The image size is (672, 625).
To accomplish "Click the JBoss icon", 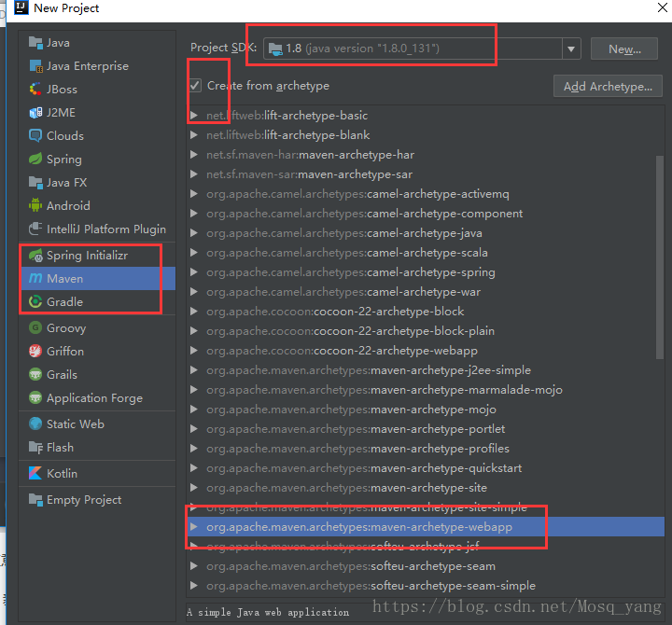I will (35, 90).
